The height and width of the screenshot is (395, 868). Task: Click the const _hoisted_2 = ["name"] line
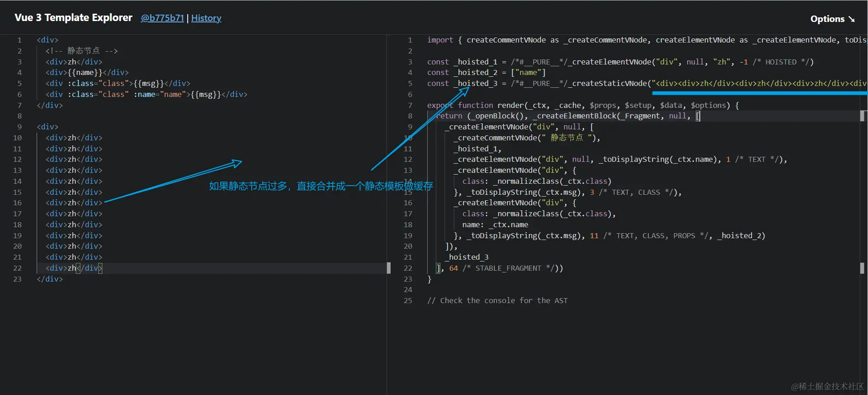pos(486,72)
